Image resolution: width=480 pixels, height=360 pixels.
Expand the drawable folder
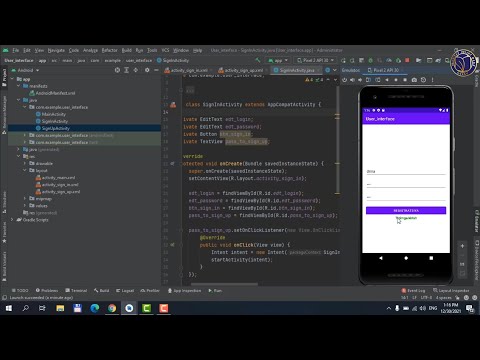click(x=25, y=163)
